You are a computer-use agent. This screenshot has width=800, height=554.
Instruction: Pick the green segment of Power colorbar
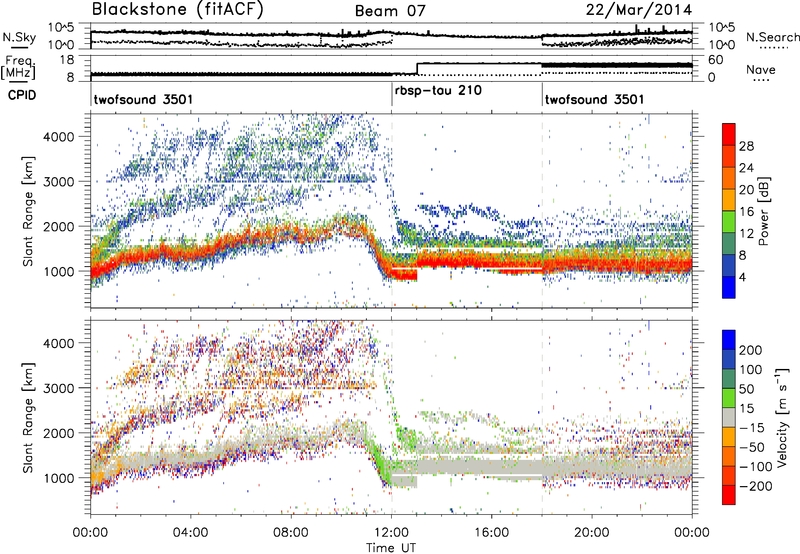coord(729,222)
